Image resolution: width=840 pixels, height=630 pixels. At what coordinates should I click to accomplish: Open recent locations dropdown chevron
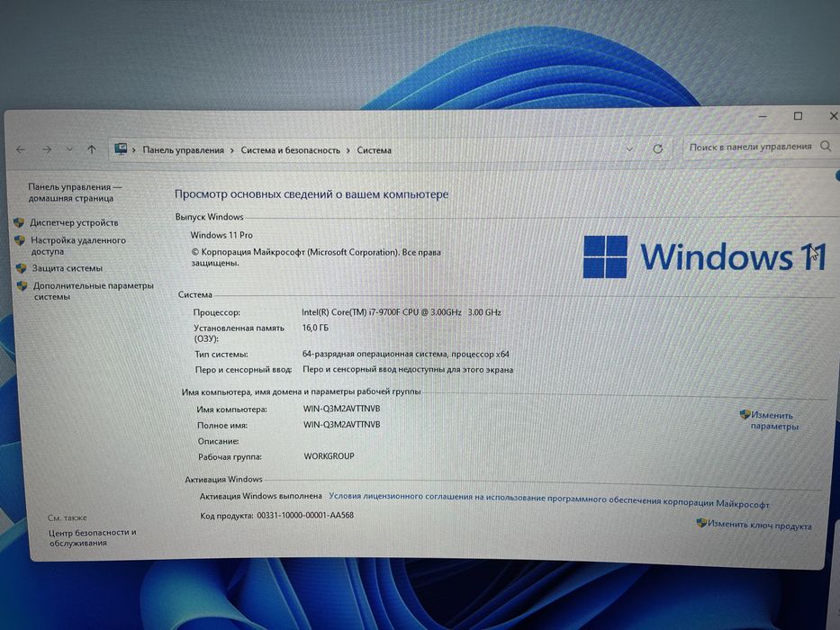69,150
